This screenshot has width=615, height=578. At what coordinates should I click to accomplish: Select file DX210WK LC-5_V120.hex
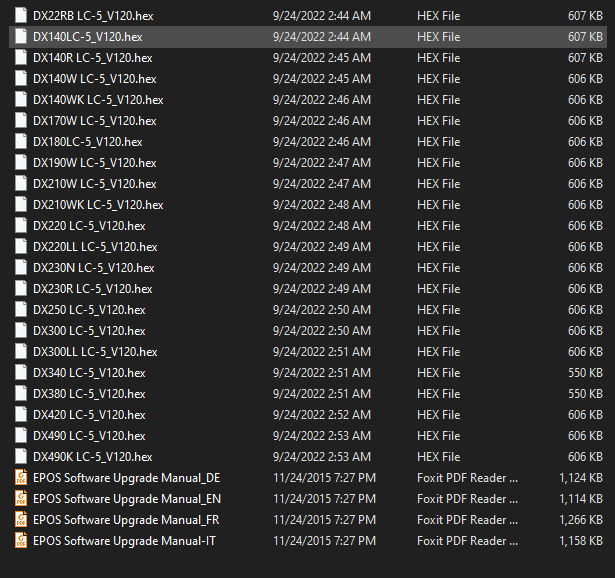coord(98,205)
